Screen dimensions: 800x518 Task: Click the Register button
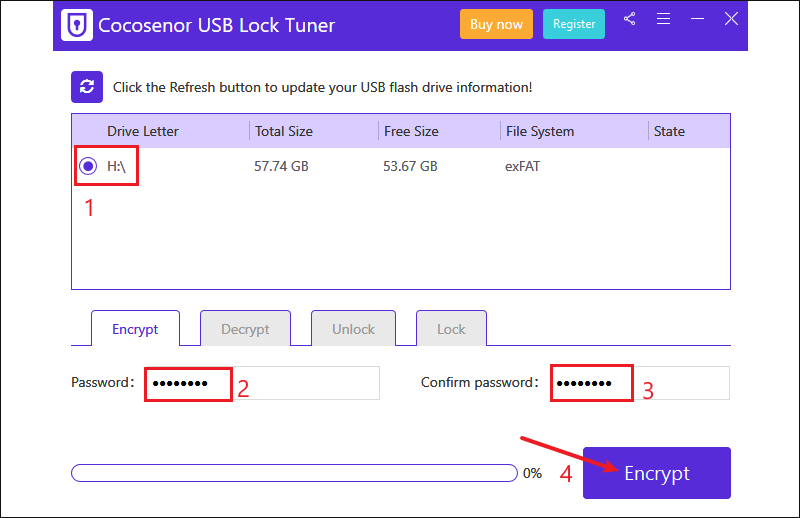pyautogui.click(x=574, y=24)
